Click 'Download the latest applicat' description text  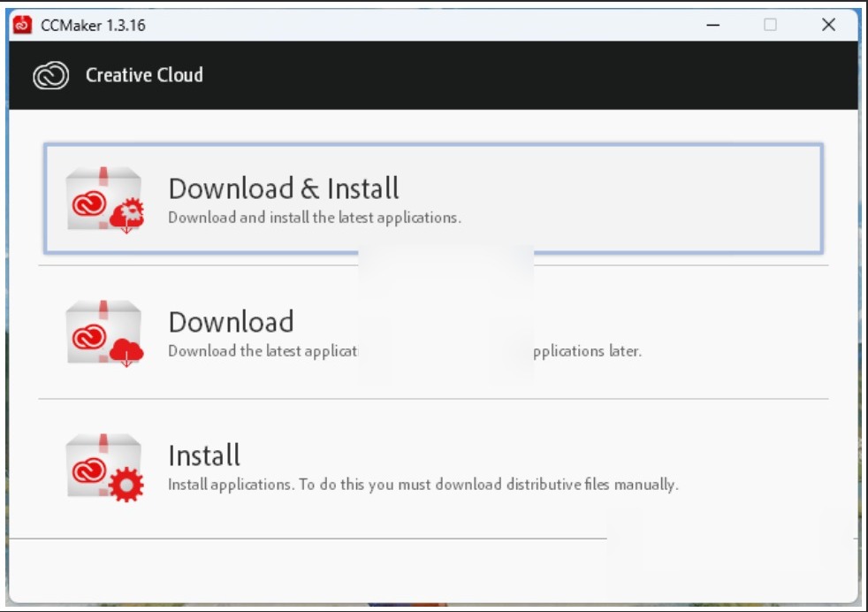click(263, 351)
